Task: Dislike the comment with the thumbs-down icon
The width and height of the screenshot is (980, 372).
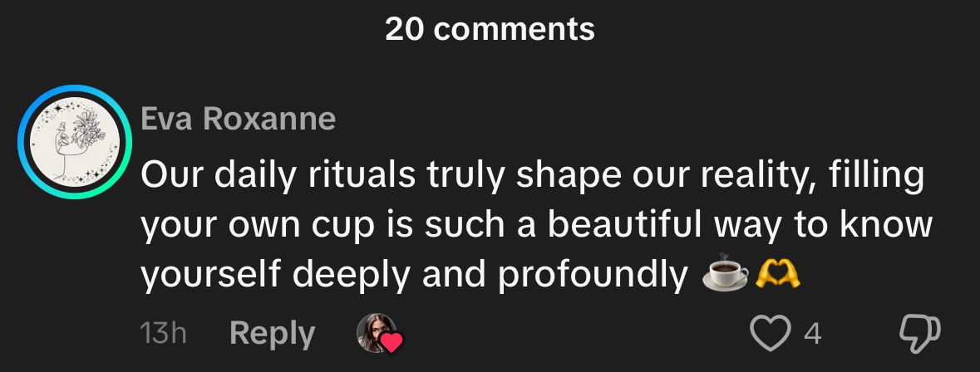Action: point(921,334)
